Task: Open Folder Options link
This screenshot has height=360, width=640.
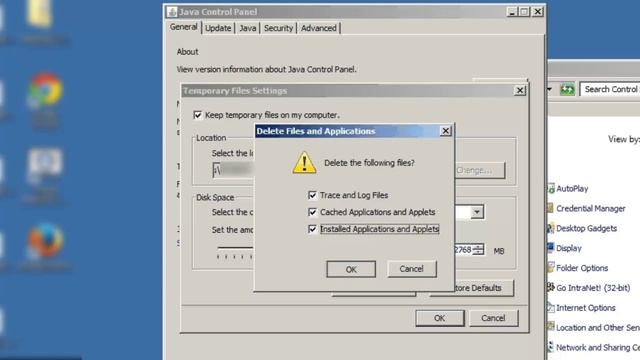Action: 582,268
